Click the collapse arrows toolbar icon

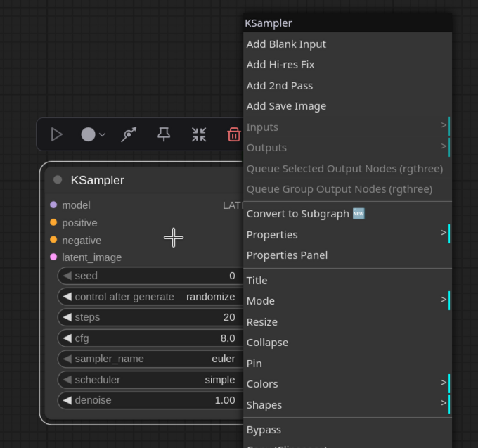[199, 134]
